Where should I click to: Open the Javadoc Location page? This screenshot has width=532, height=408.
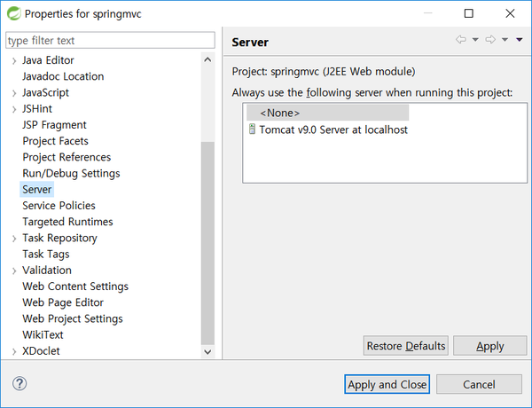pyautogui.click(x=63, y=76)
